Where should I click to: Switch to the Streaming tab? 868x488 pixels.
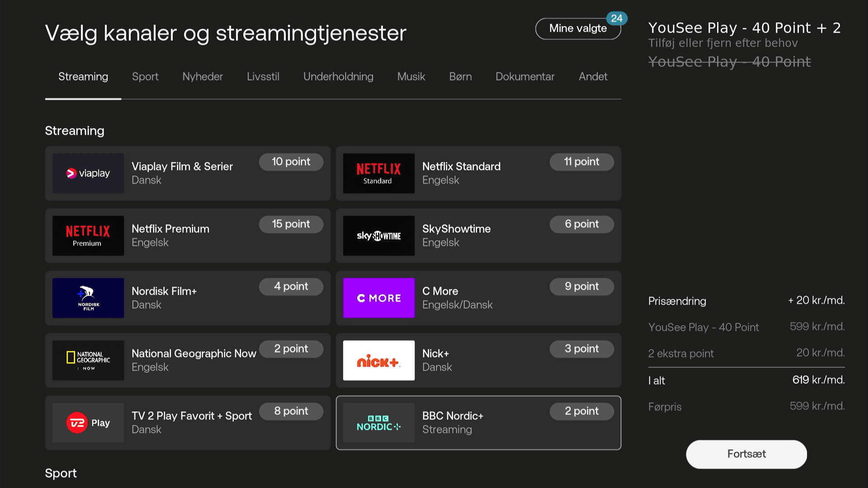click(x=83, y=77)
